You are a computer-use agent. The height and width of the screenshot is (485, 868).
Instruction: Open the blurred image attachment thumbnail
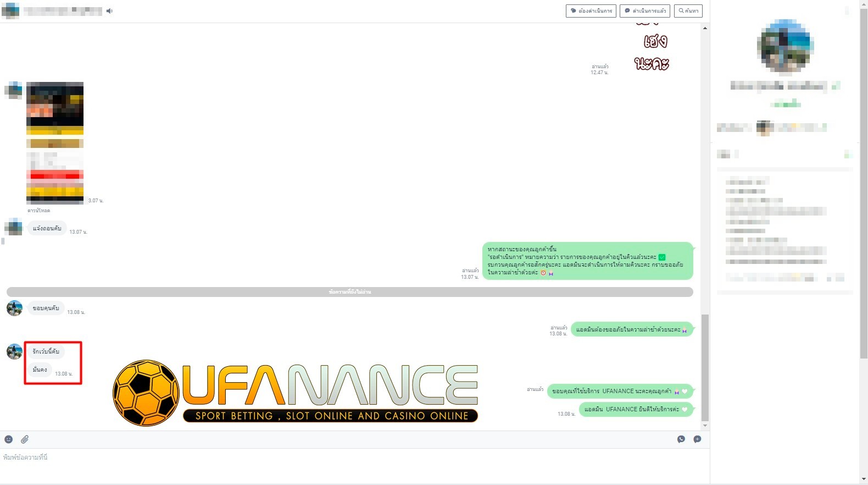[55, 142]
